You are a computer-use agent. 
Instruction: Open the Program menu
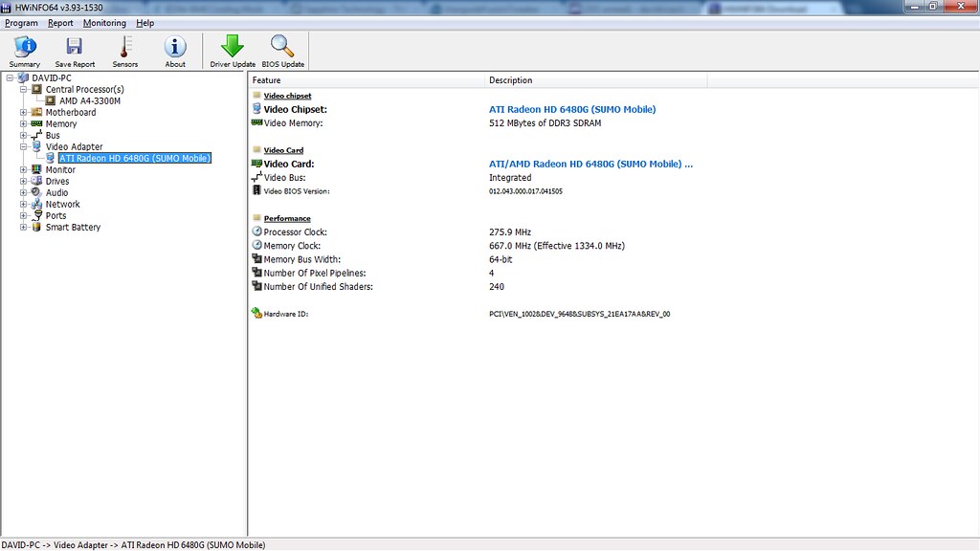click(x=21, y=23)
